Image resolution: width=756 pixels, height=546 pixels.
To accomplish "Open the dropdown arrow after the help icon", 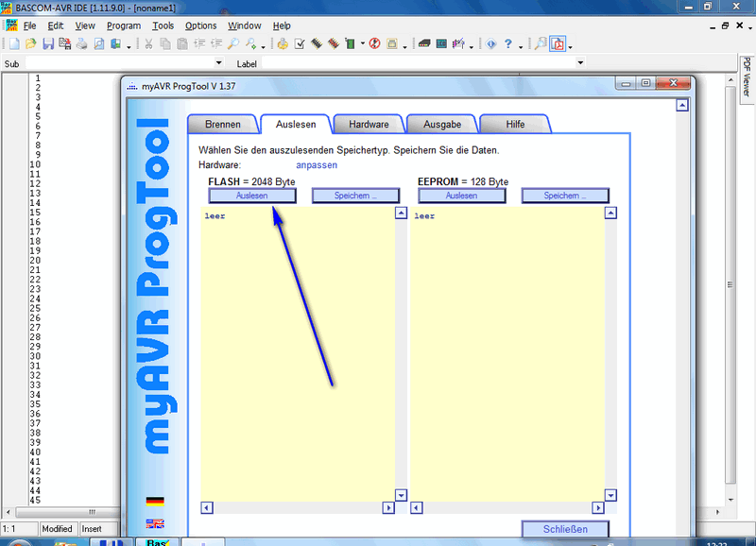I will coord(521,46).
